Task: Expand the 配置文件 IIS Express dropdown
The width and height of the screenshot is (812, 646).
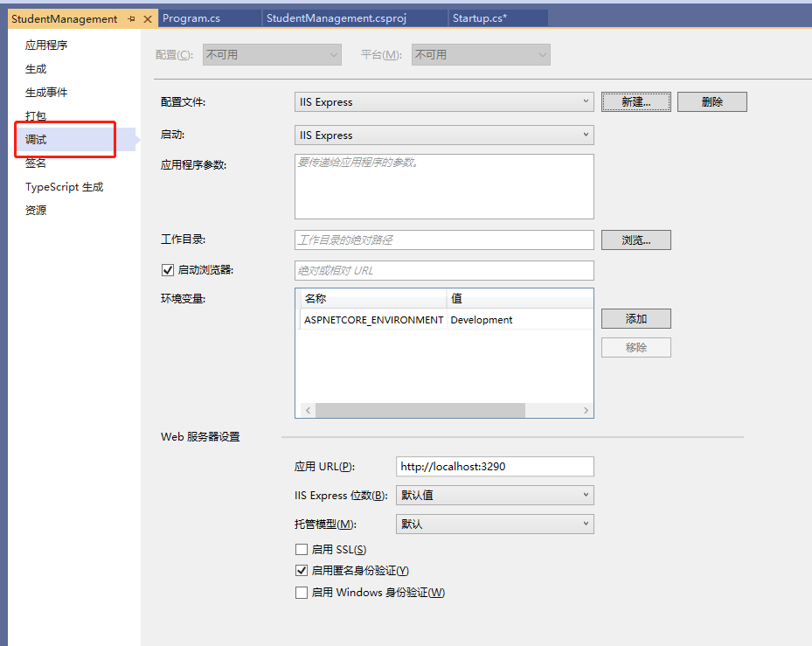Action: pos(444,102)
